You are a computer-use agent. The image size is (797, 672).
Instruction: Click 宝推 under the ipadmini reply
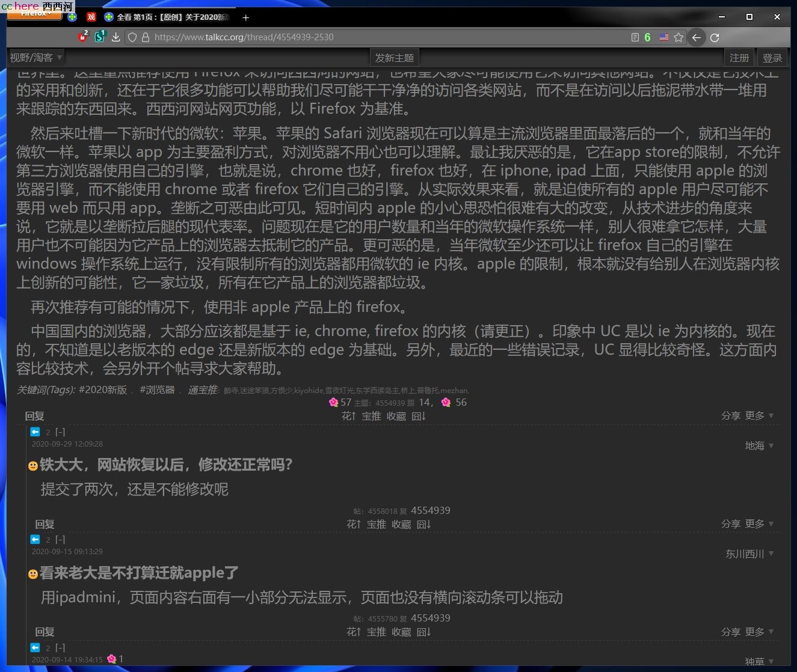click(x=376, y=632)
